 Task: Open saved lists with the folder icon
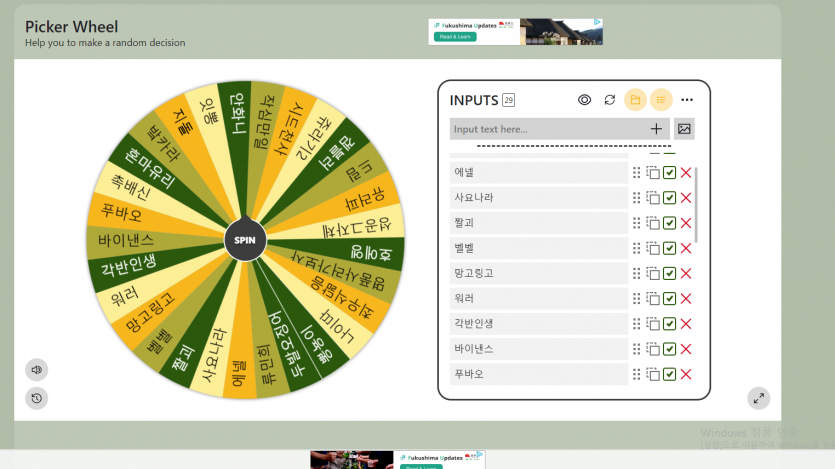[635, 100]
